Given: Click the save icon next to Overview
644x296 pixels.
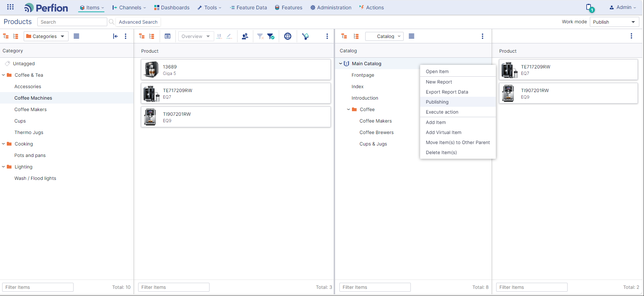Looking at the screenshot, I should click(219, 36).
